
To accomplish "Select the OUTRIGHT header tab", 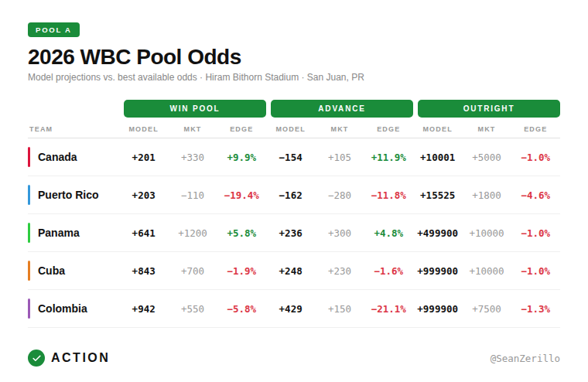I will [x=488, y=108].
